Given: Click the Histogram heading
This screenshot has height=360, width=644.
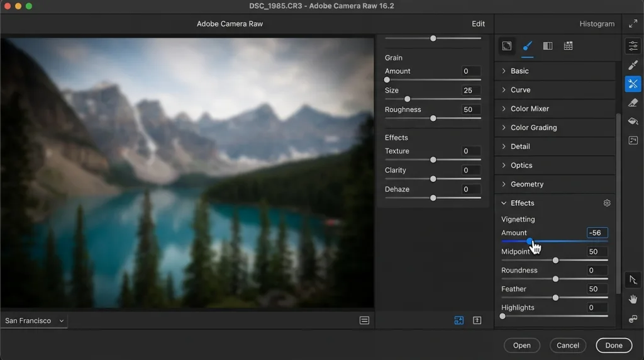Looking at the screenshot, I should coord(597,24).
